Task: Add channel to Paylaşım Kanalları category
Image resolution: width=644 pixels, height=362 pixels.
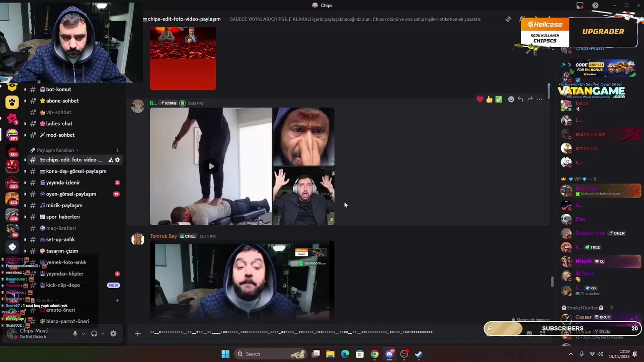Action: coord(117,150)
